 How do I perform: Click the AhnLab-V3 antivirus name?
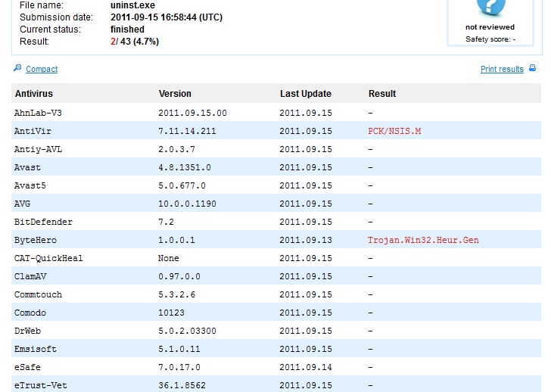(38, 113)
